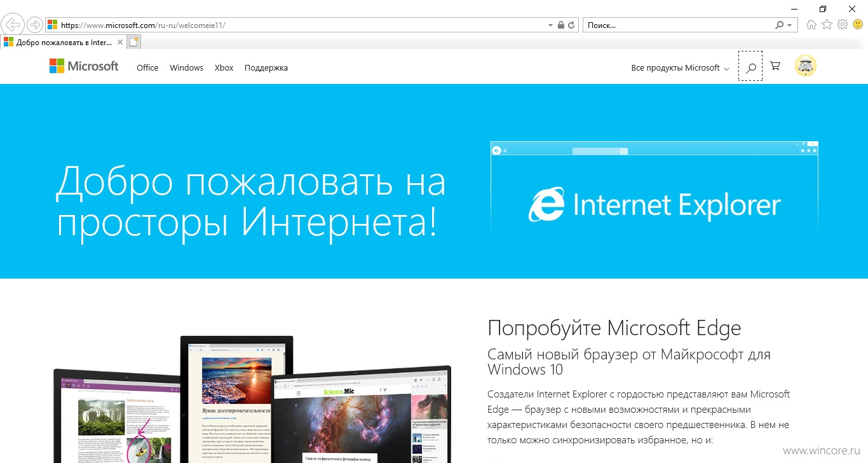Click the smiley feedback icon

pos(858,25)
